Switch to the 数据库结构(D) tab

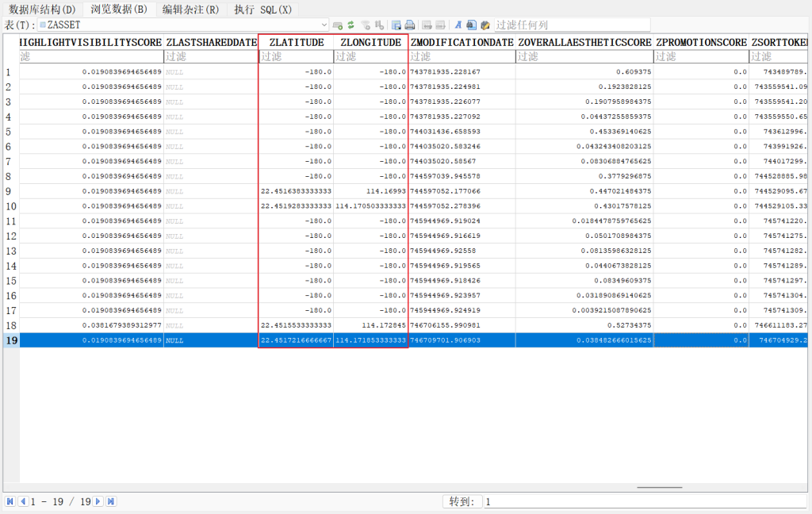(42, 10)
